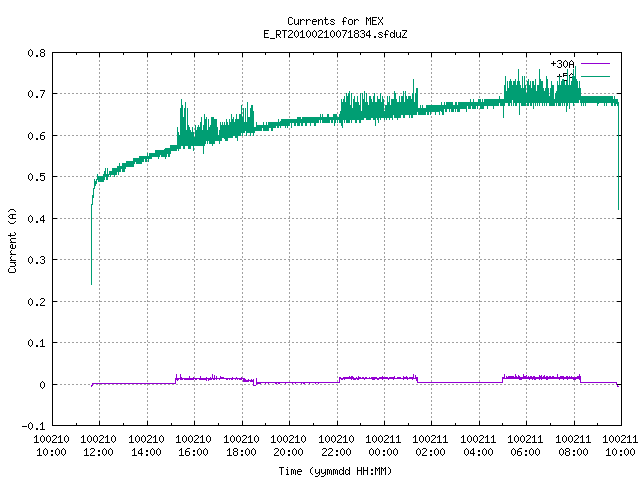This screenshot has width=640, height=480.
Task: Click the 02:00 x-axis time label
Action: click(430, 452)
